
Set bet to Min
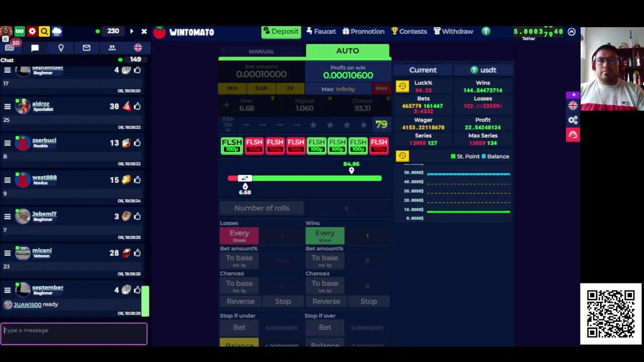232,88
